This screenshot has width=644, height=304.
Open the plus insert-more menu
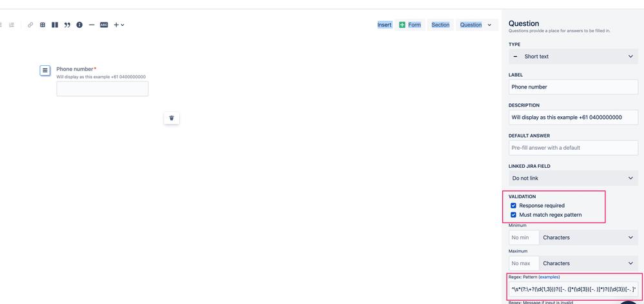point(119,25)
